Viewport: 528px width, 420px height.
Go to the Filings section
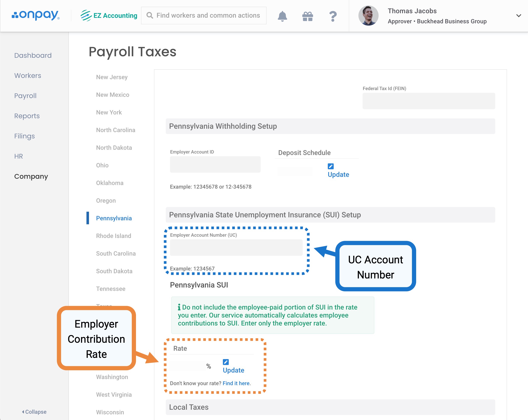point(25,136)
